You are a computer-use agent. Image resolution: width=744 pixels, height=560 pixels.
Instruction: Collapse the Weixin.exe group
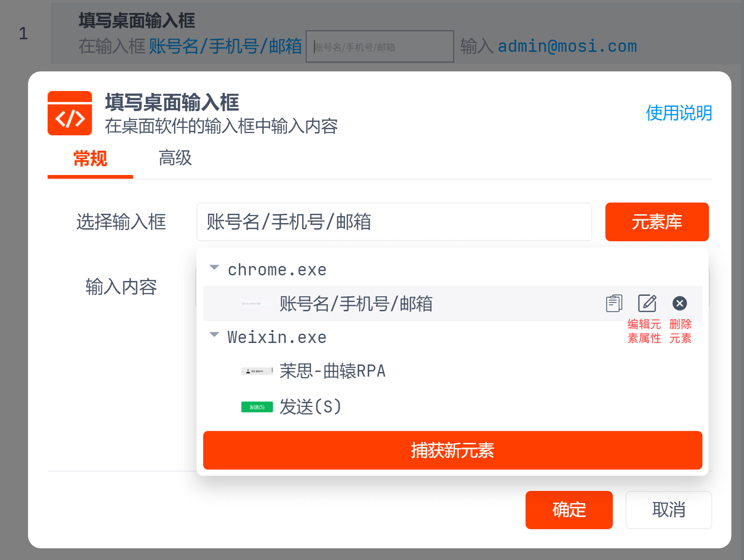[x=214, y=335]
